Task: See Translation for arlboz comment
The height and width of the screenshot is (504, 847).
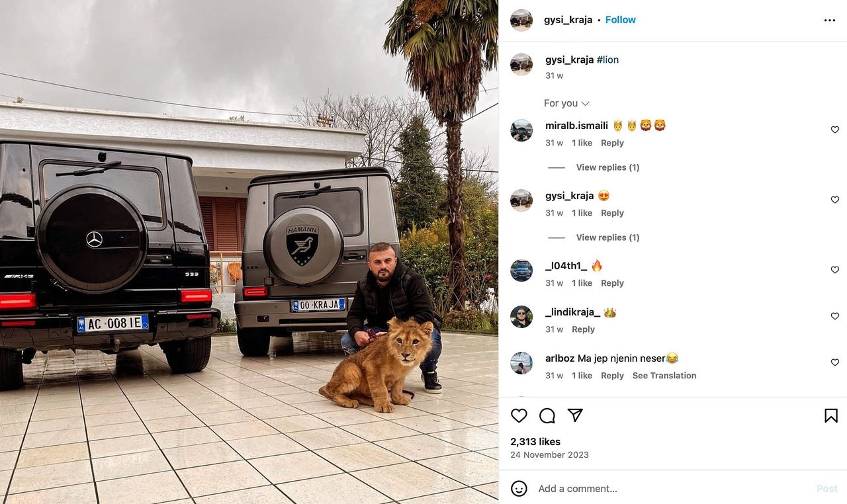Action: click(x=664, y=376)
